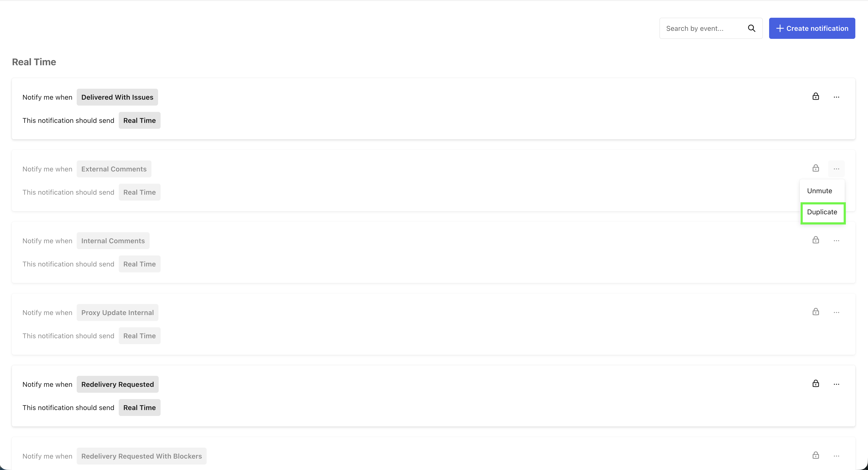Click lock icon on External Comments row
This screenshot has height=470, width=868.
[815, 168]
